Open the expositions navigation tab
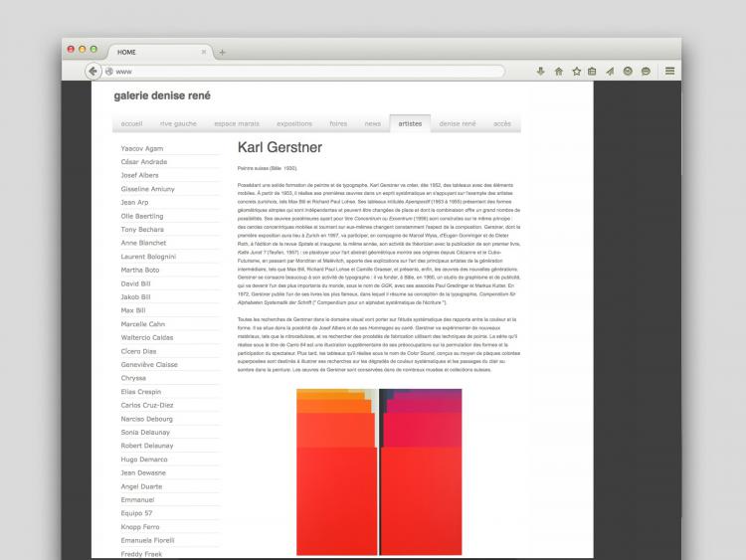The height and width of the screenshot is (560, 746). pyautogui.click(x=294, y=123)
